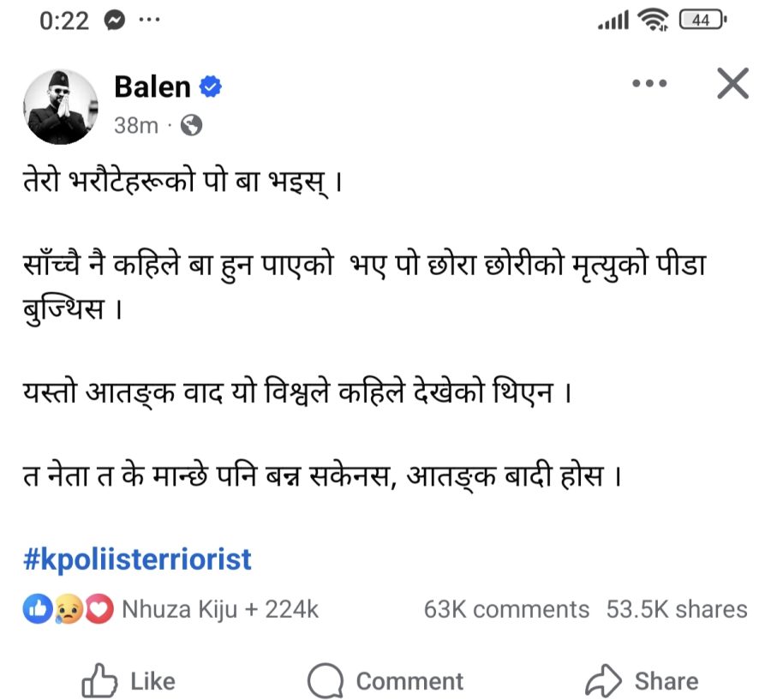Open the #kpoliisterriorist hashtag
The height and width of the screenshot is (700, 771).
coord(137,559)
